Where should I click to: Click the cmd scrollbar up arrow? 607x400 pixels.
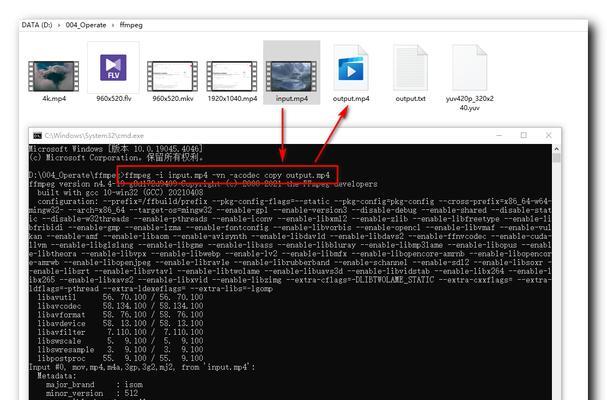click(557, 149)
